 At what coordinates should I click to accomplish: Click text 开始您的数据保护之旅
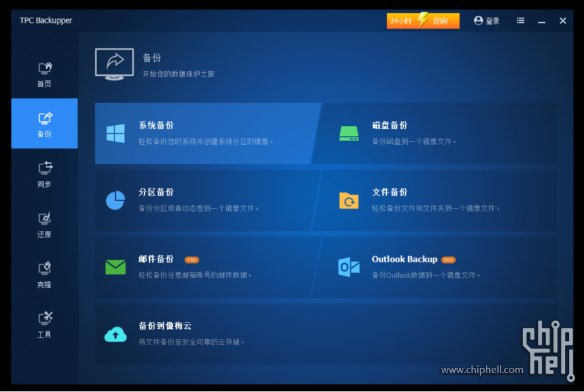(x=178, y=74)
